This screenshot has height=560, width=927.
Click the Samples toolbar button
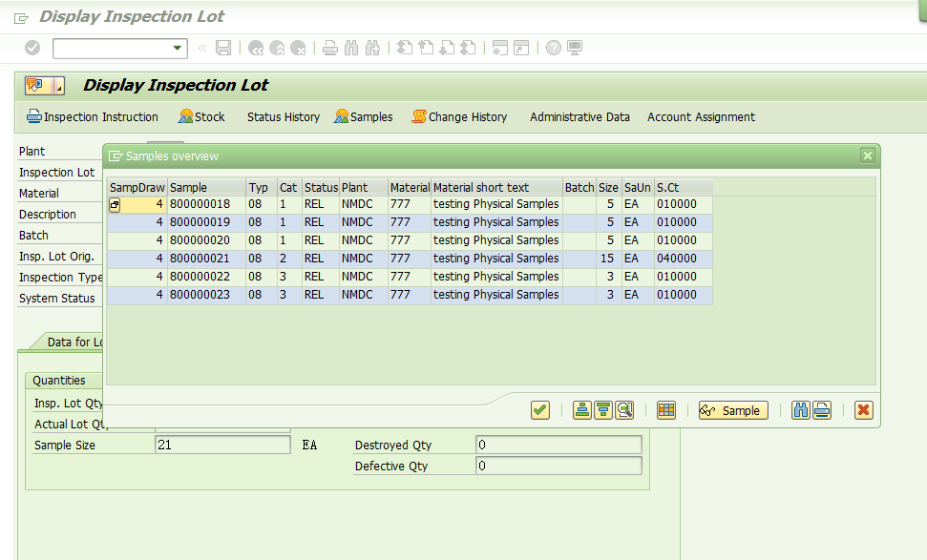[x=363, y=117]
